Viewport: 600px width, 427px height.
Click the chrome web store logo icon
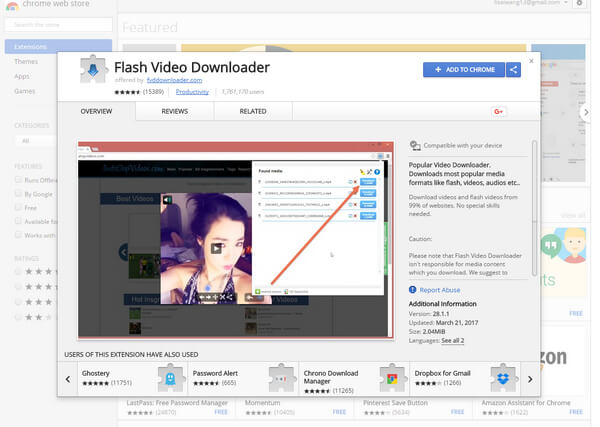pos(13,5)
